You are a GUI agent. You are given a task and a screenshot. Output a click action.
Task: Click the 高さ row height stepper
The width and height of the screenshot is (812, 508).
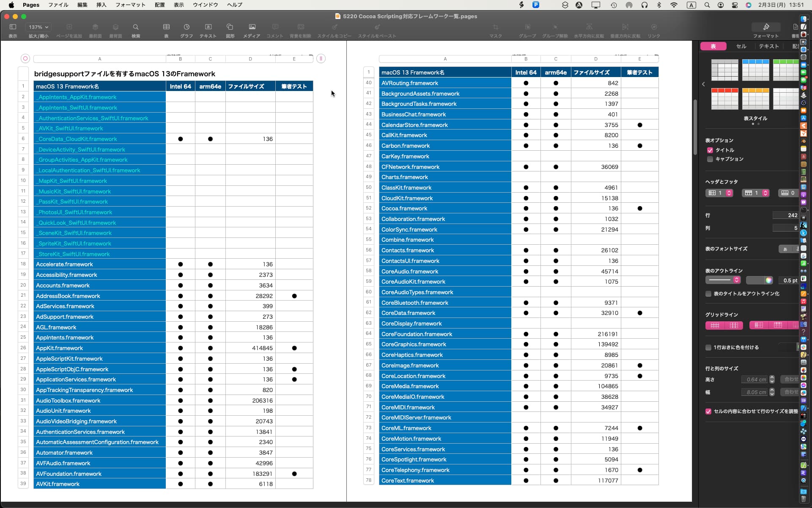(772, 380)
